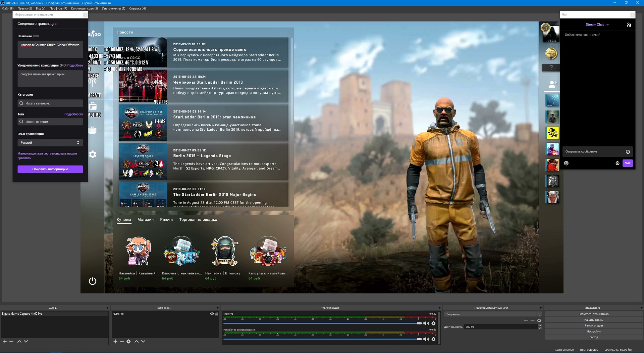Move scene down in Сцены panel
Viewport: 644px width, 353px height.
[x=26, y=341]
